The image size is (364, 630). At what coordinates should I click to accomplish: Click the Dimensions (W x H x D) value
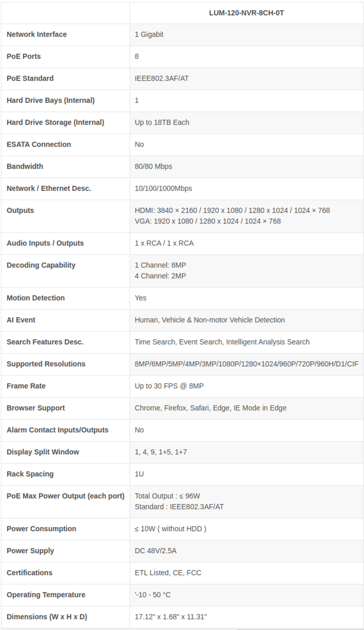(x=171, y=617)
